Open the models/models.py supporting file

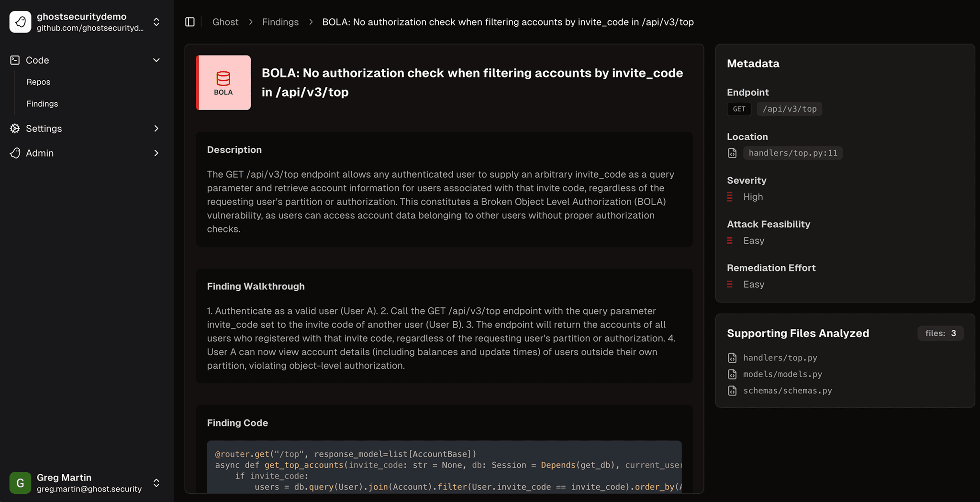782,374
